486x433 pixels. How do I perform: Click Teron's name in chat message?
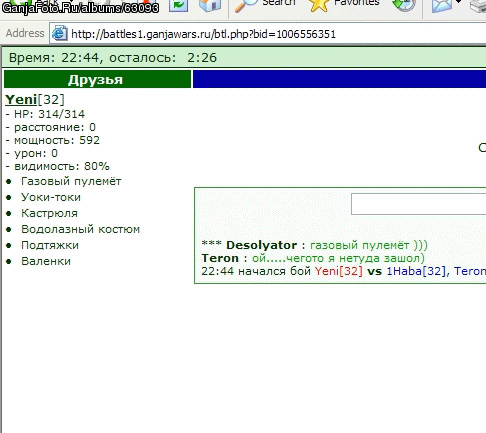220,258
